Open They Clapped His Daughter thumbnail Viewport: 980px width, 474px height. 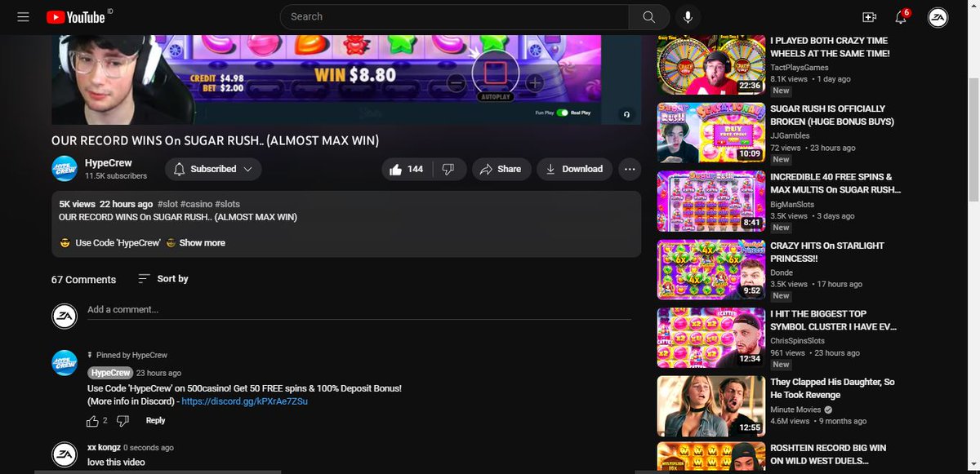click(711, 406)
